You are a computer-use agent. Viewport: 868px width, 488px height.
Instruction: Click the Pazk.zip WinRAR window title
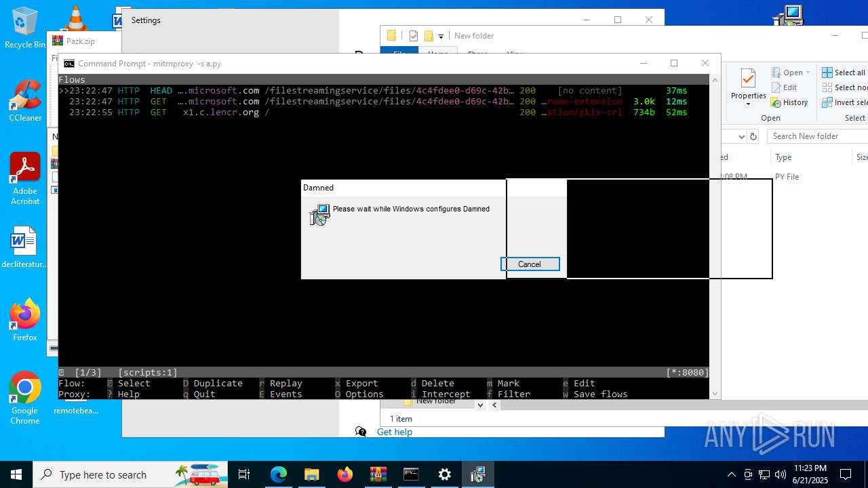[80, 41]
